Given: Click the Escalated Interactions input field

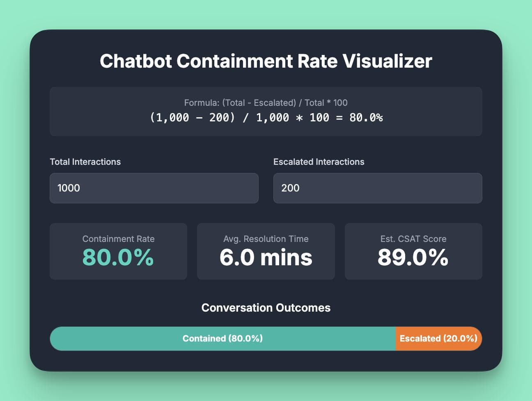Looking at the screenshot, I should pos(377,188).
